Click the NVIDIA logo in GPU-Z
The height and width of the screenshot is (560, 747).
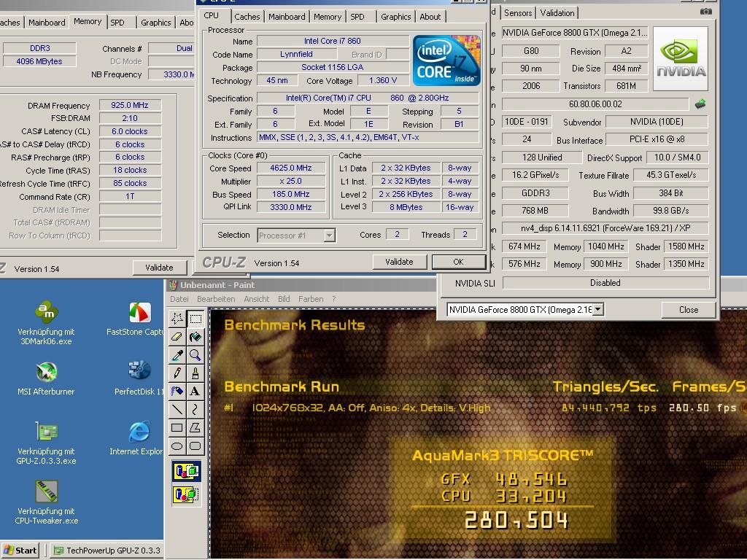point(681,58)
